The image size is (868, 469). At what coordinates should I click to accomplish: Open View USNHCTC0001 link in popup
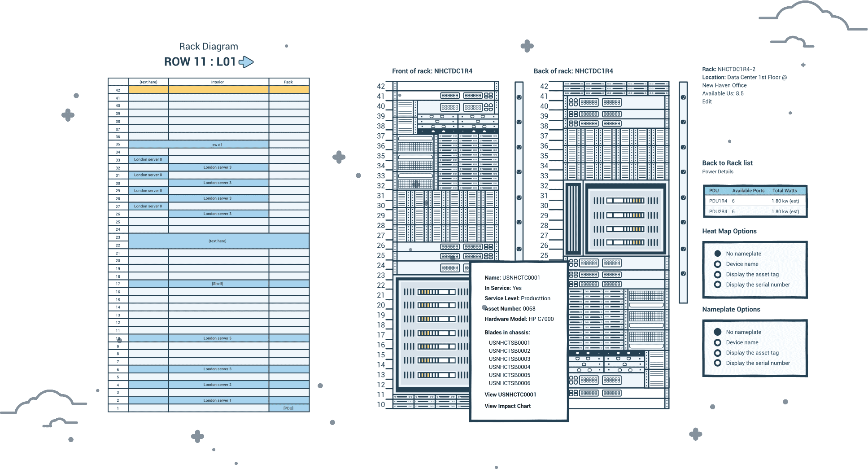pyautogui.click(x=510, y=394)
